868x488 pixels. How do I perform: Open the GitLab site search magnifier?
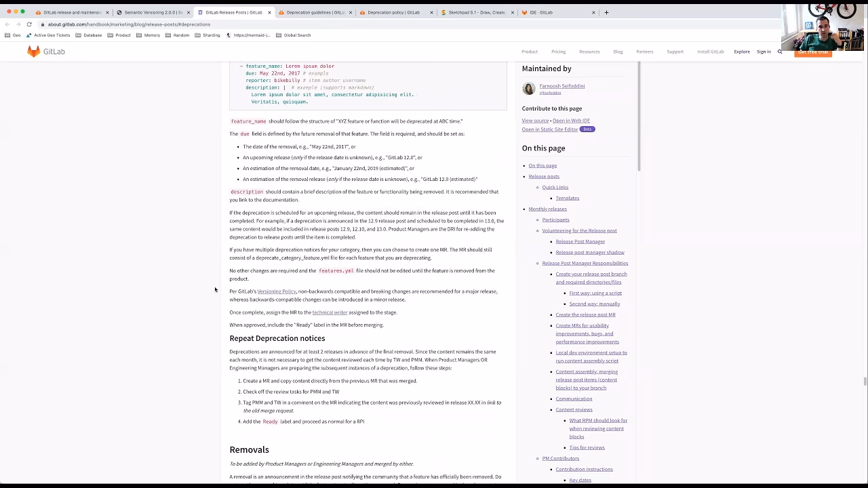pos(780,51)
